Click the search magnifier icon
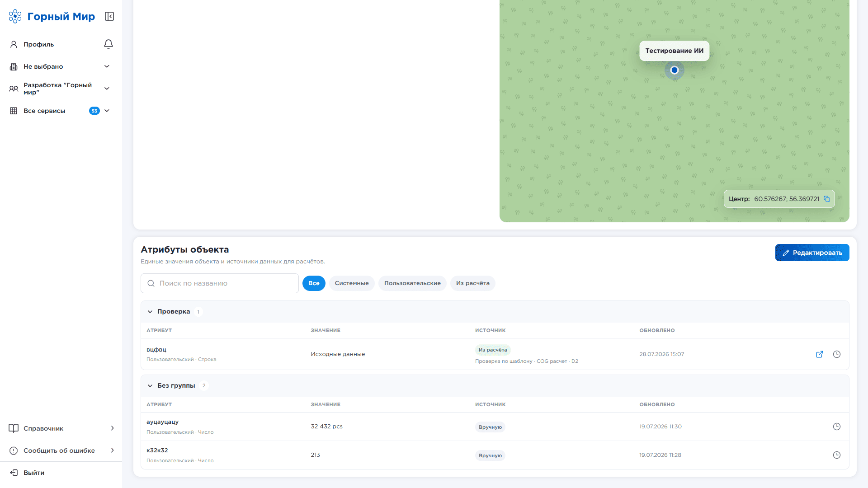 pos(151,283)
